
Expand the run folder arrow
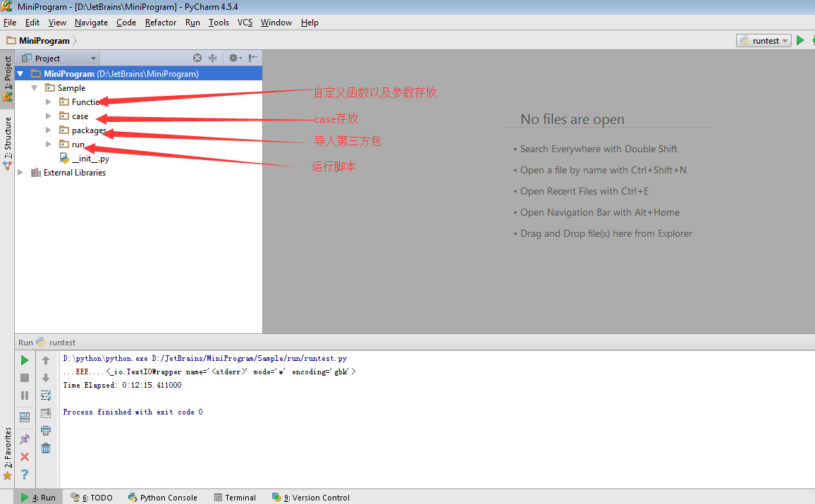[49, 144]
